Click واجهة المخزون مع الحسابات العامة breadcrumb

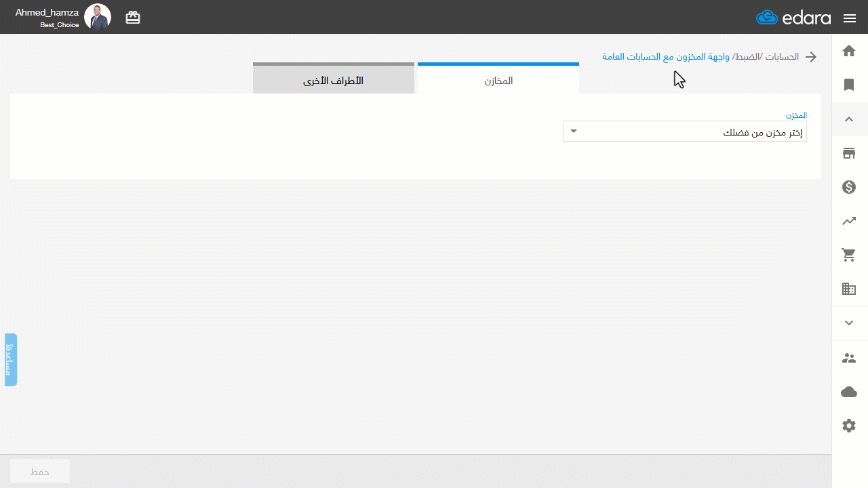666,56
